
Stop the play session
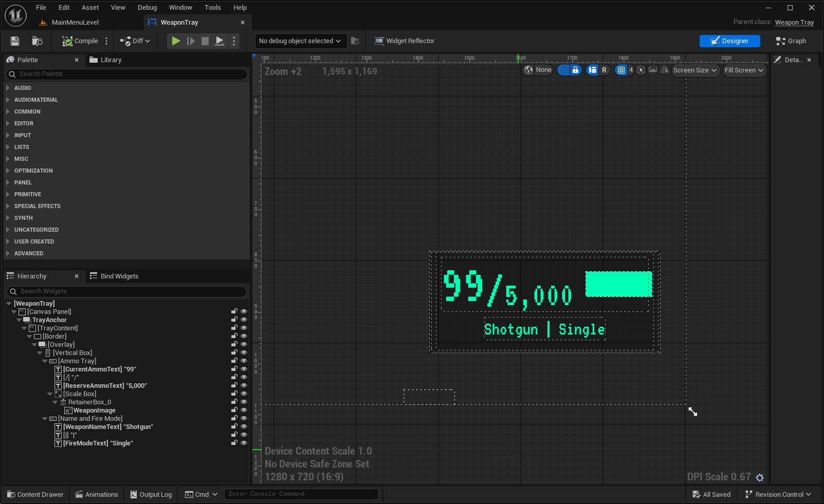click(x=205, y=41)
